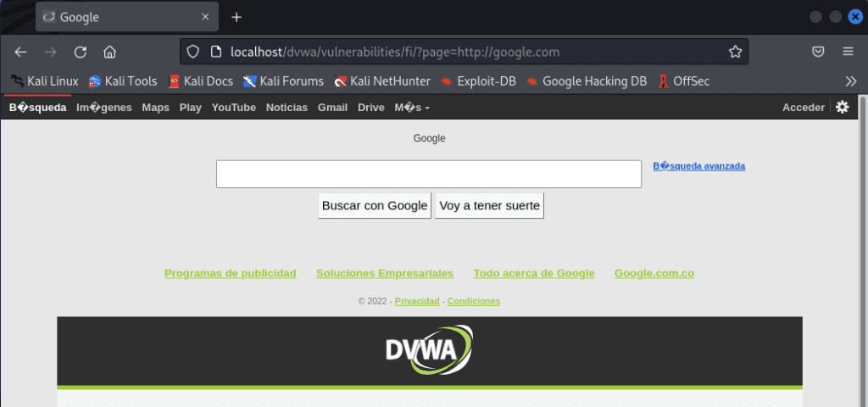Click the Google logo alt text
The image size is (868, 407).
pyautogui.click(x=430, y=138)
